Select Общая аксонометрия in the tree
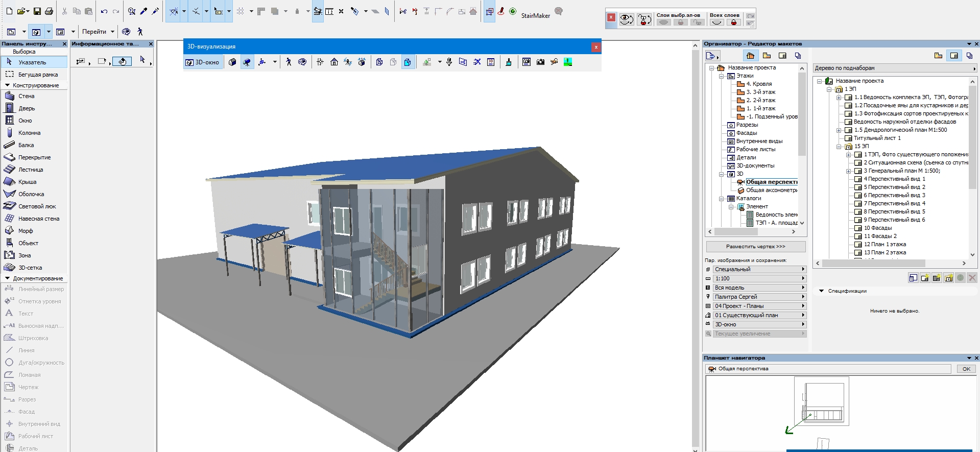The width and height of the screenshot is (980, 452). tap(771, 190)
